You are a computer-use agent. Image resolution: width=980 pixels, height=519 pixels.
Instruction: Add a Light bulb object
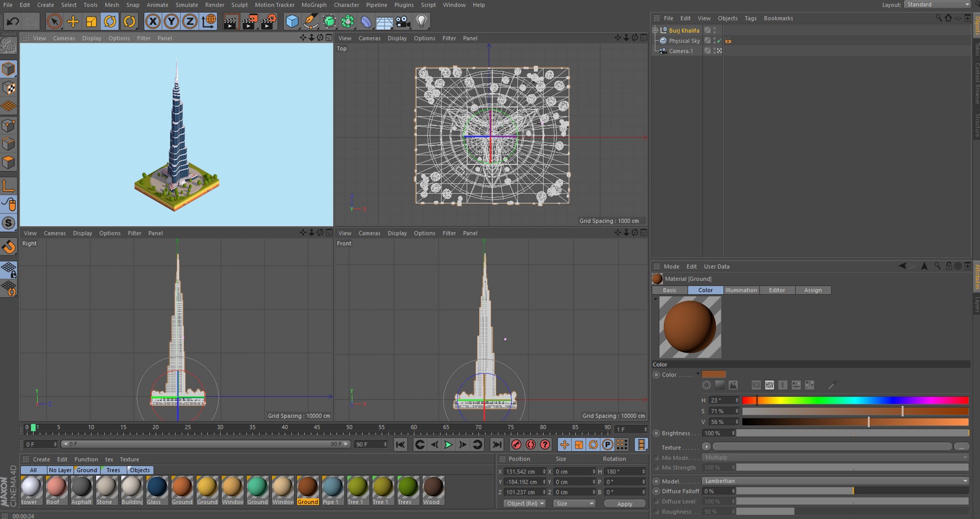(x=422, y=21)
